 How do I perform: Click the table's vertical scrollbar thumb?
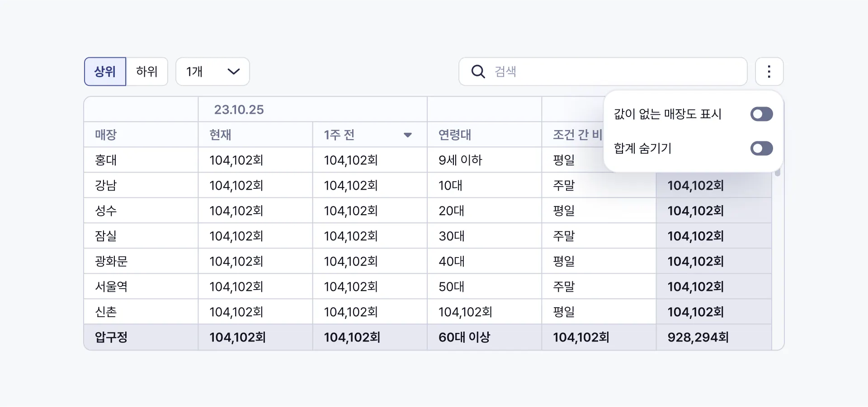[x=778, y=173]
